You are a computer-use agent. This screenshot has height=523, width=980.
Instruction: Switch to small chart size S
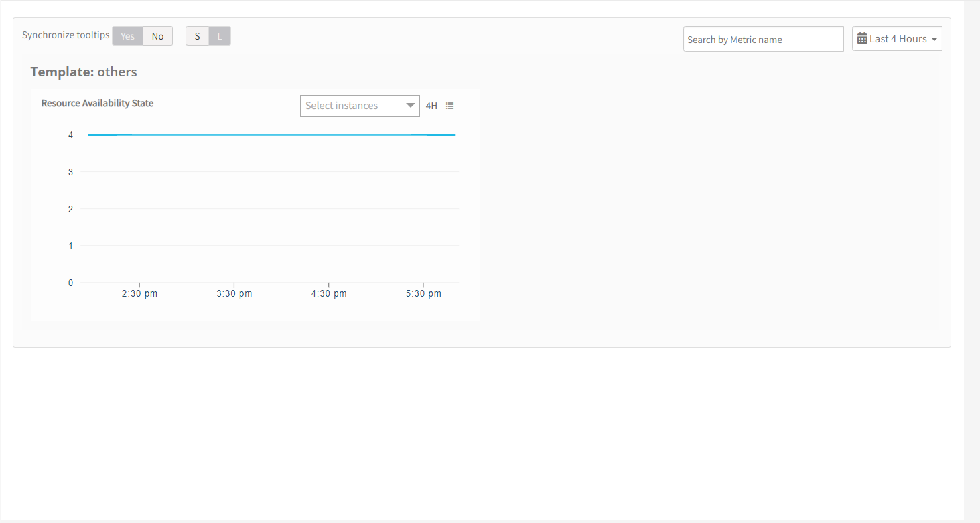pyautogui.click(x=197, y=36)
